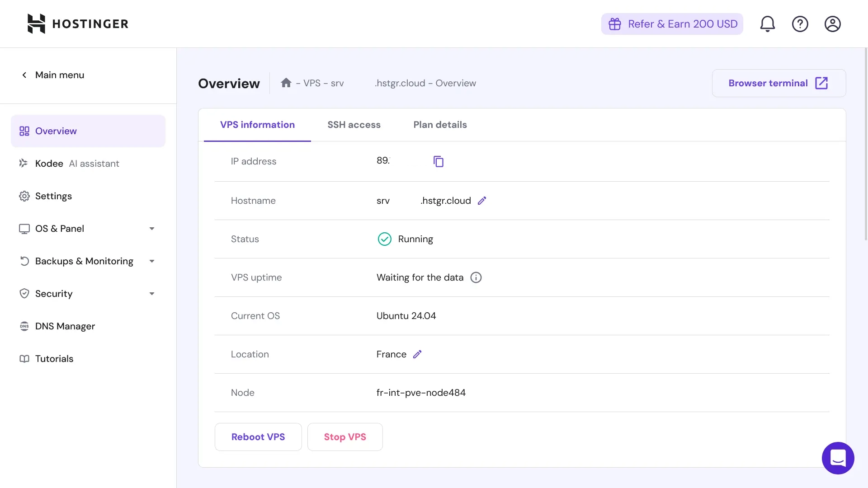868x488 pixels.
Task: Switch to the SSH access tab
Action: (354, 125)
